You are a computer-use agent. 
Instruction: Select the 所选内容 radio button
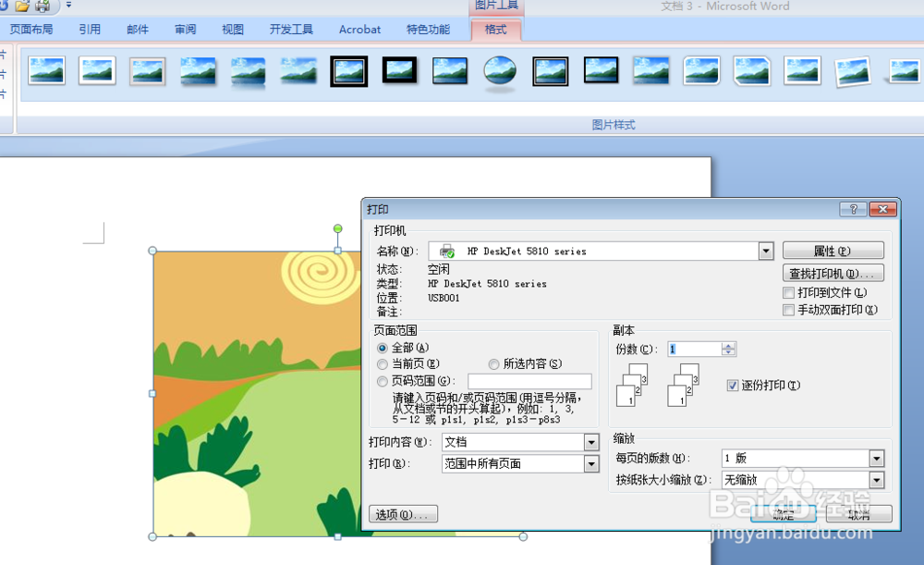click(493, 364)
